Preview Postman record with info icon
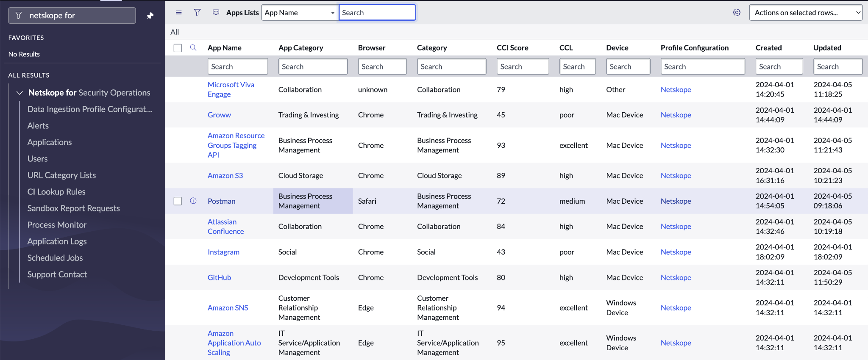Image resolution: width=868 pixels, height=360 pixels. point(193,201)
